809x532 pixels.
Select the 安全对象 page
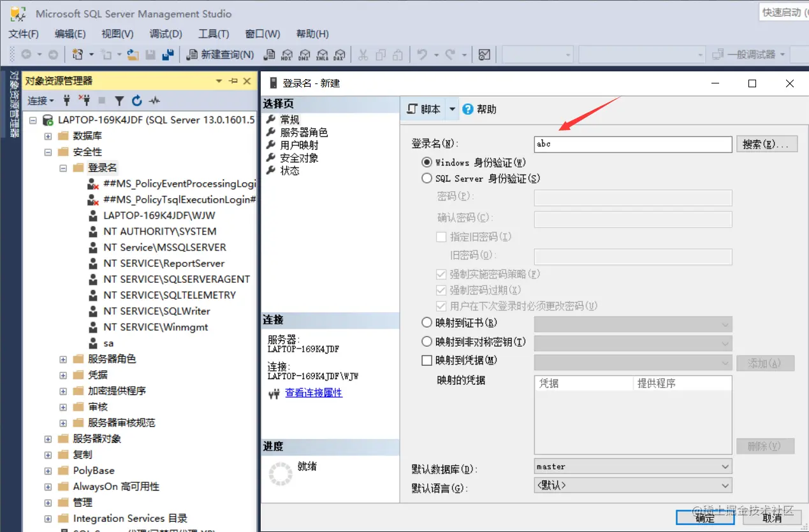coord(299,158)
